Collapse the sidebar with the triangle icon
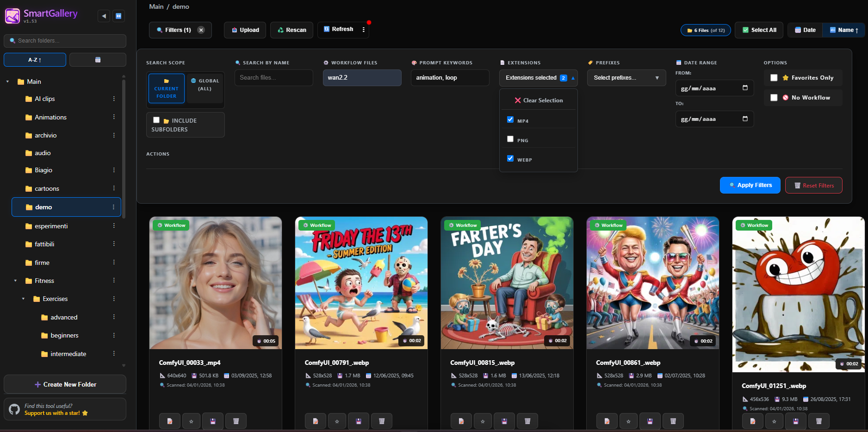Screen dimensions: 868x432 104,15
